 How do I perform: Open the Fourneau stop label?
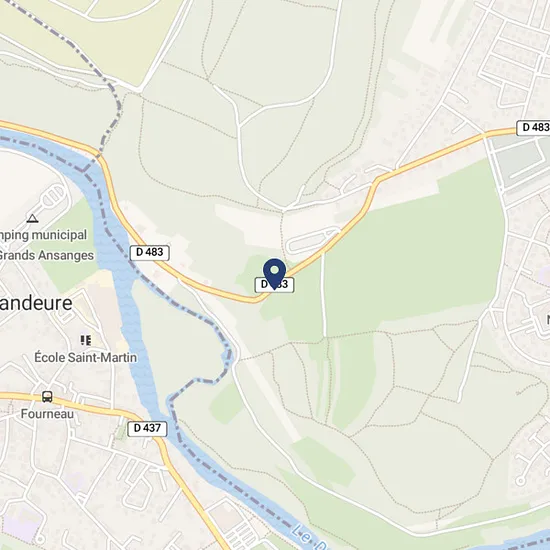(x=47, y=414)
